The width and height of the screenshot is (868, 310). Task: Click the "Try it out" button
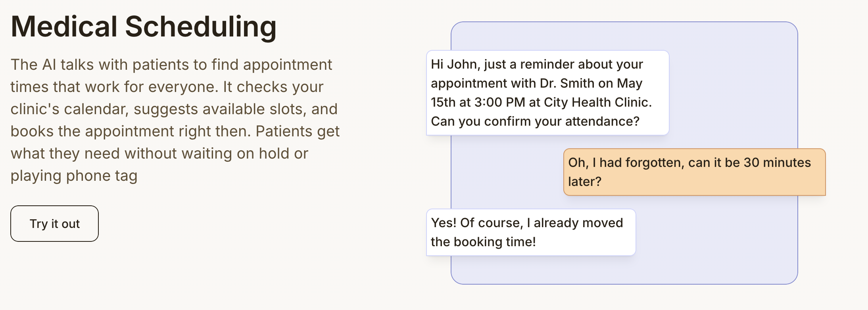click(x=54, y=224)
